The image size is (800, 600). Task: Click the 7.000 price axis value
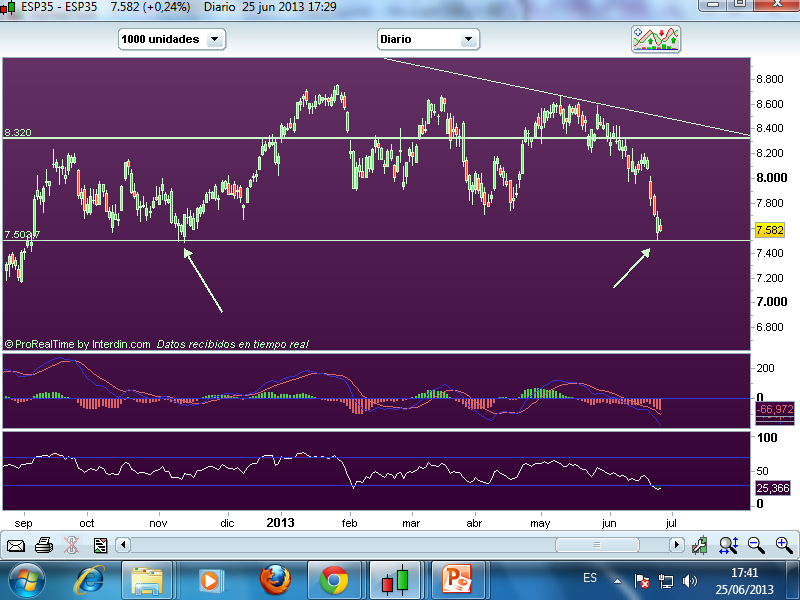coord(772,302)
